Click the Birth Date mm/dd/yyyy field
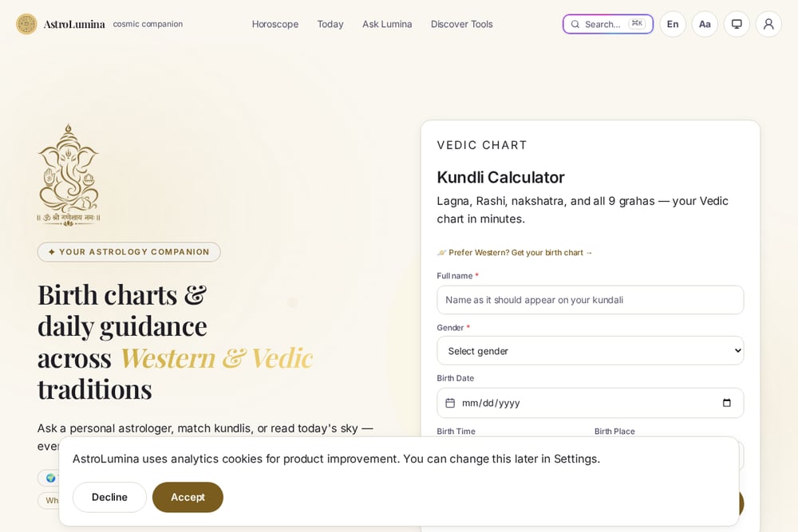The image size is (798, 532). [590, 403]
